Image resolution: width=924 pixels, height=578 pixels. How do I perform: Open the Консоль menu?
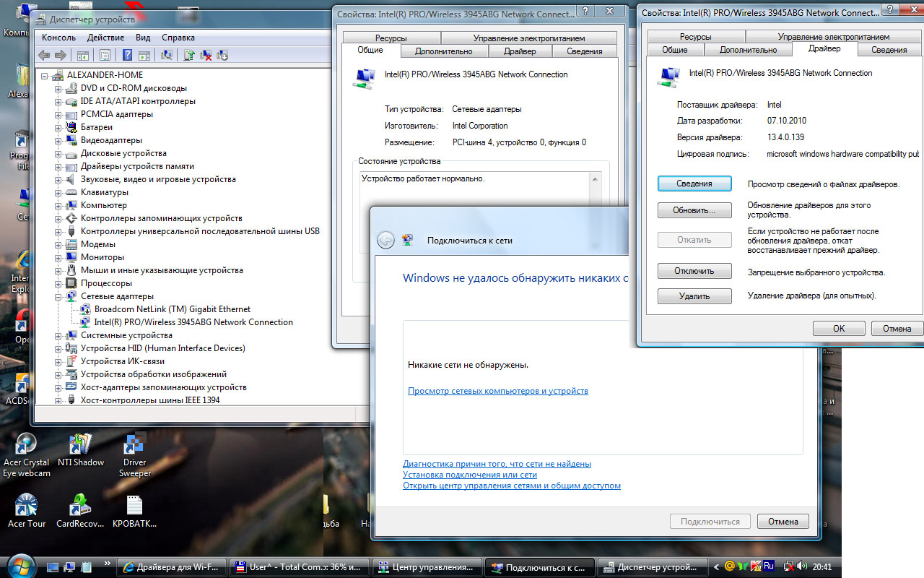(58, 37)
